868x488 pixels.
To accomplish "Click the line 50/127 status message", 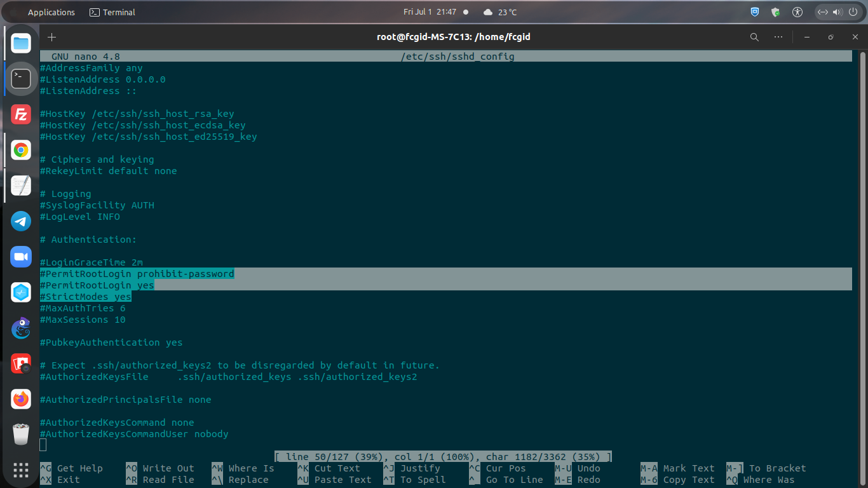I will (x=443, y=457).
